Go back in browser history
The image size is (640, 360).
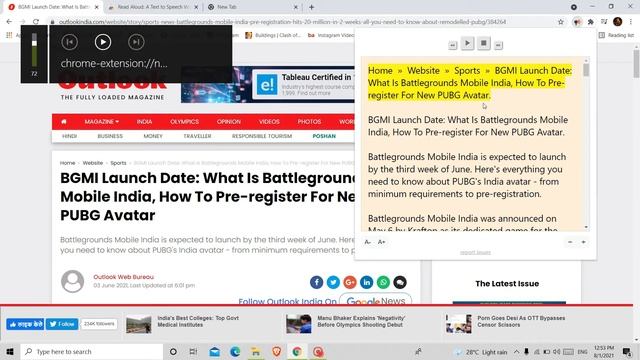click(x=9, y=22)
